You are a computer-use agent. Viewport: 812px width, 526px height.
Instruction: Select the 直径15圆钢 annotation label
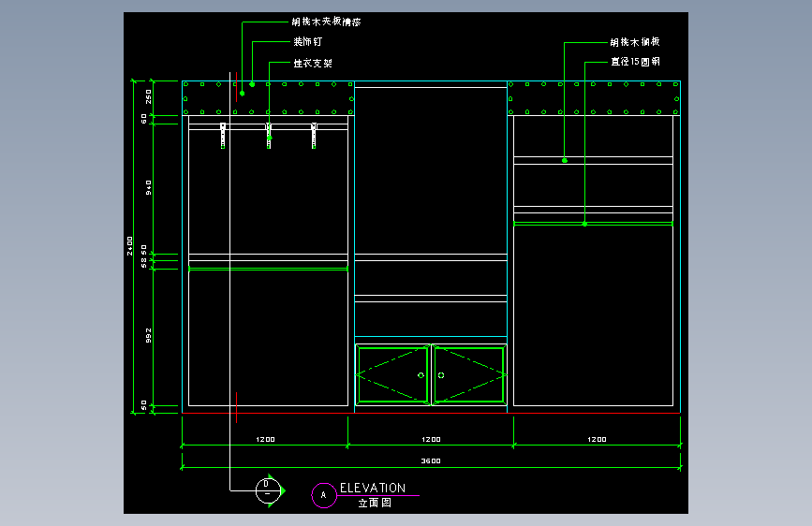click(x=635, y=62)
